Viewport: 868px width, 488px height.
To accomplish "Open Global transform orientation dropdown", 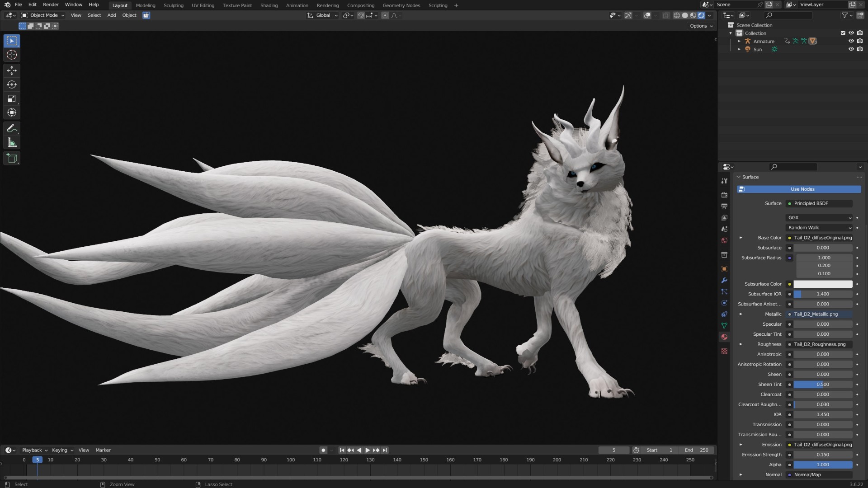I will point(323,15).
